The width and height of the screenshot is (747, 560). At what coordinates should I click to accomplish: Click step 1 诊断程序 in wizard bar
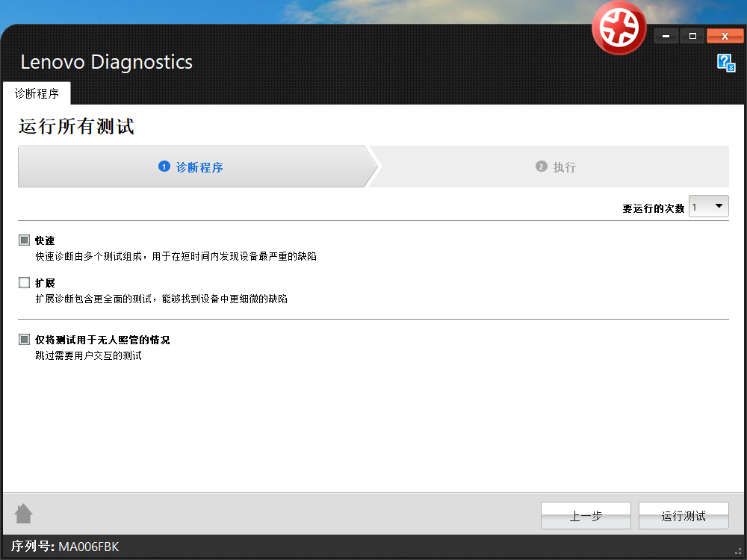[198, 167]
